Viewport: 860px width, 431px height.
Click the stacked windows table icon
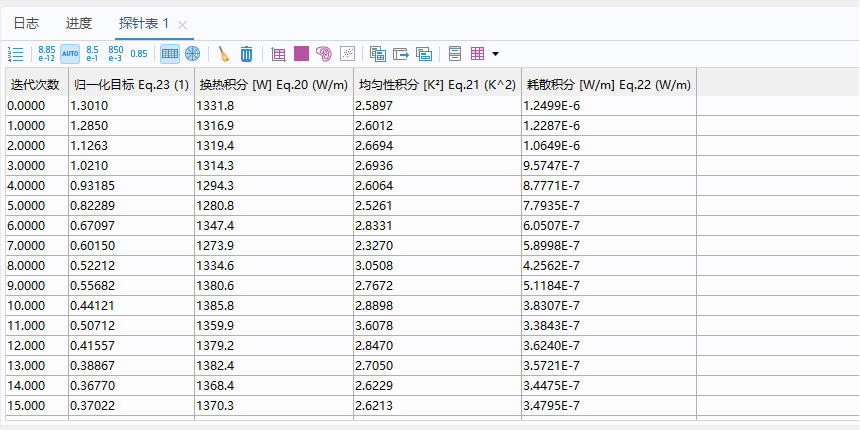point(424,54)
